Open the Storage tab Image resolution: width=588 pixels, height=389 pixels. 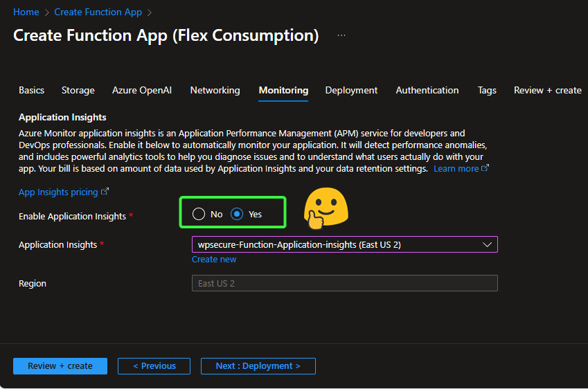(78, 90)
